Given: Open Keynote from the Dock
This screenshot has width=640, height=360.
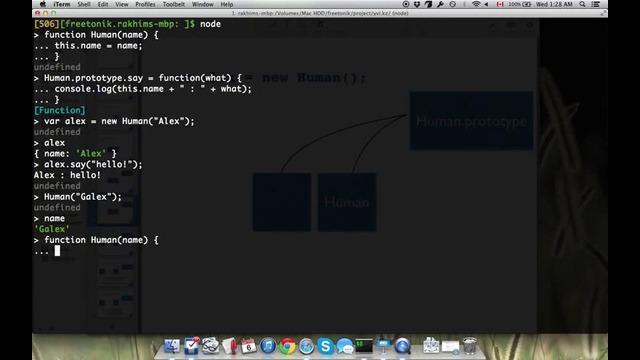Looking at the screenshot, I should point(383,346).
